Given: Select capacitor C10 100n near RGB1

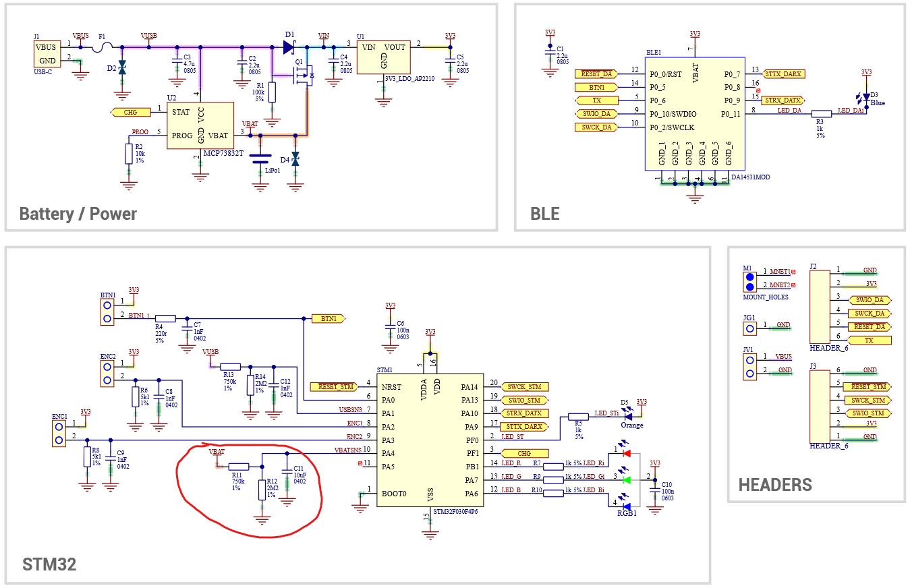Looking at the screenshot, I should [654, 489].
